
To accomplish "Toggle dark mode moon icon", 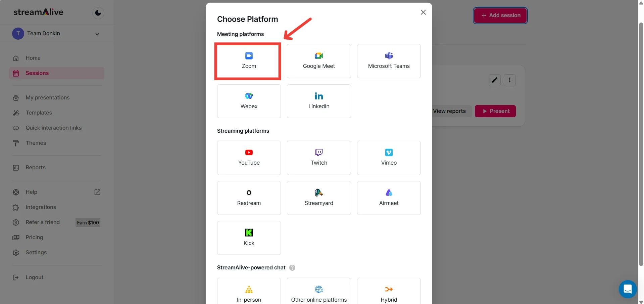I will [x=98, y=13].
